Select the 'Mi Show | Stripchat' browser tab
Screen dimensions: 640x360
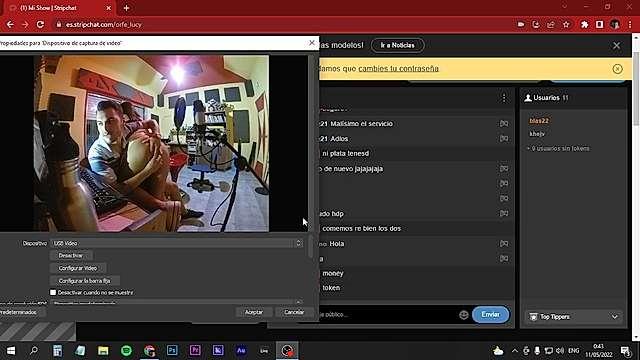[x=57, y=8]
